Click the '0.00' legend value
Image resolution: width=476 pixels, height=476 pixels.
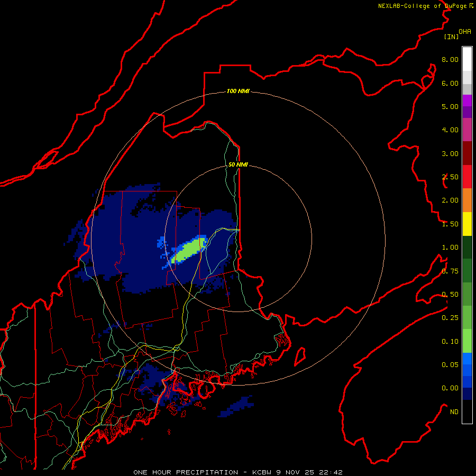click(x=450, y=388)
